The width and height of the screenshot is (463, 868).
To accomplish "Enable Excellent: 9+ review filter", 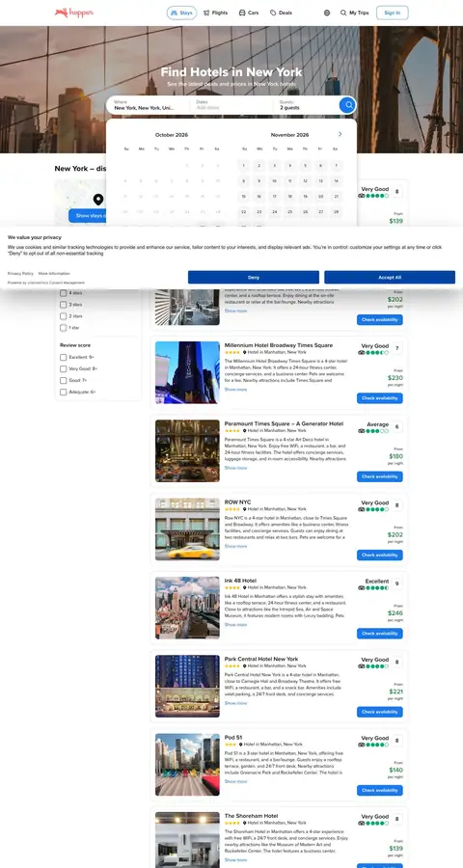I will coord(63,357).
